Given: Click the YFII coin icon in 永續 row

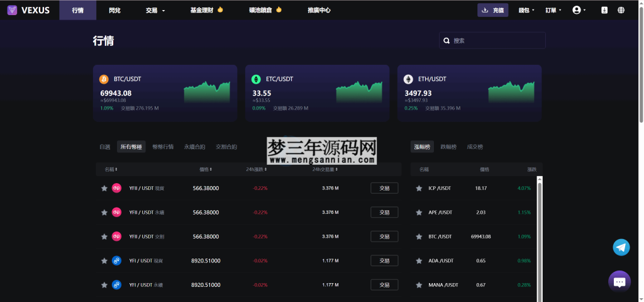Looking at the screenshot, I should [x=116, y=213].
